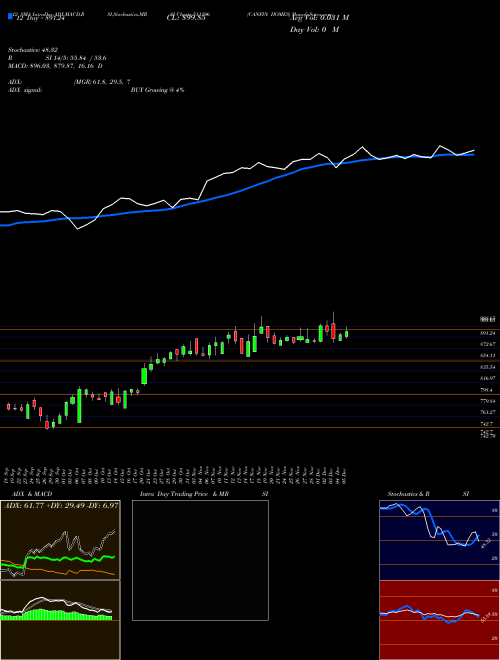This screenshot has width=500, height=660.
Task: Click the 'Day Vol: 0 M' text
Action: tap(315, 30)
